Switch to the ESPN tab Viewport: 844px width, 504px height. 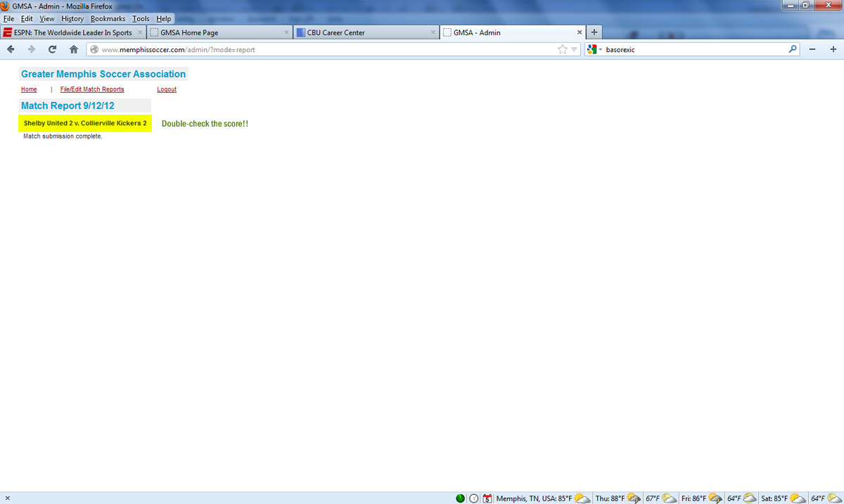72,32
